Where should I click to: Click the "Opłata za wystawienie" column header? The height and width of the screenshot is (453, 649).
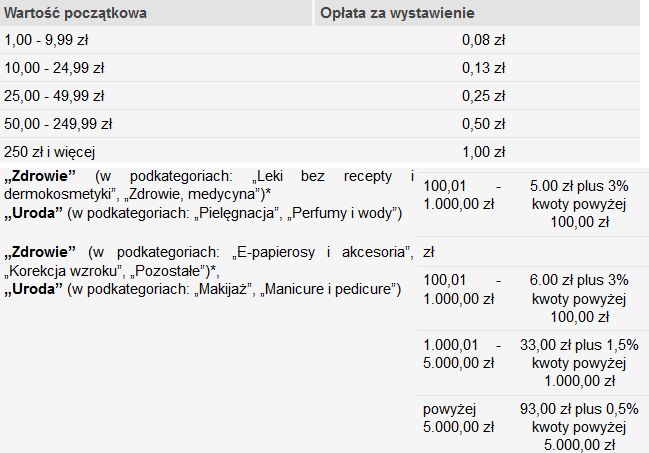coord(397,13)
